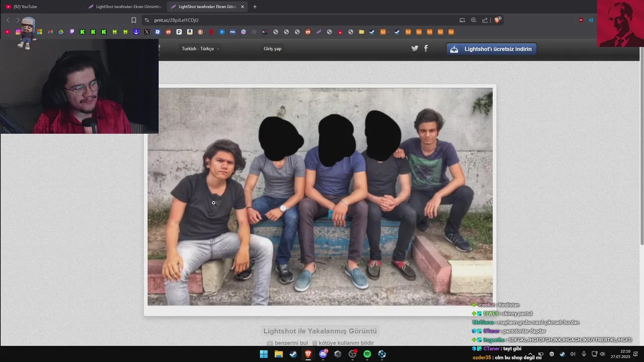
Task: Open the Brave Shields lion icon
Action: [498, 20]
